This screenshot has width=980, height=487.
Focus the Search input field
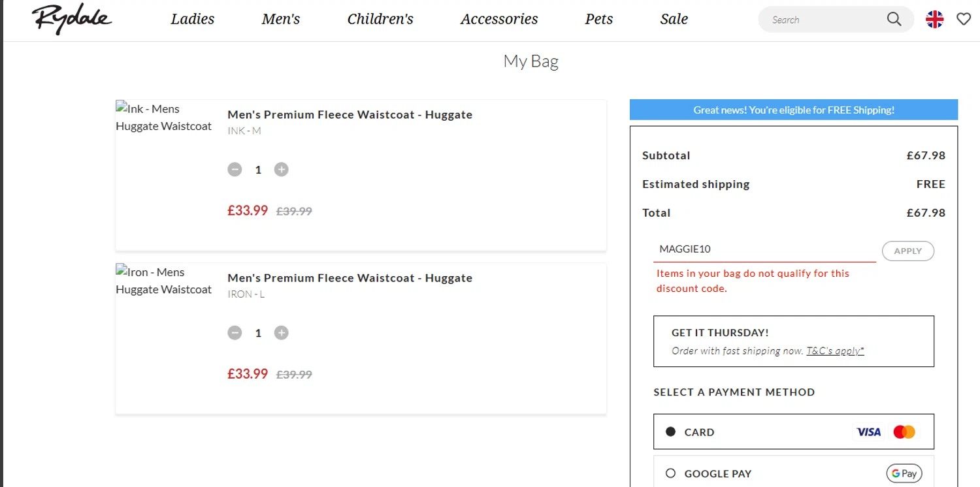[x=826, y=20]
